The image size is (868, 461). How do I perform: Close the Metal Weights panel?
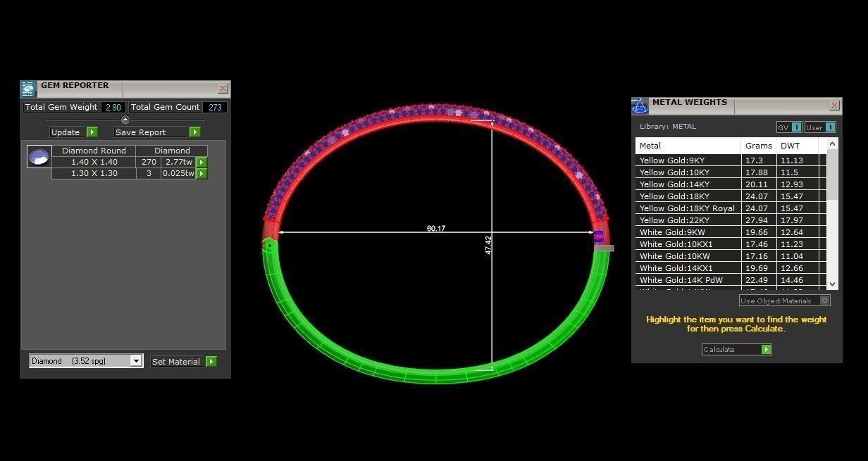point(834,106)
